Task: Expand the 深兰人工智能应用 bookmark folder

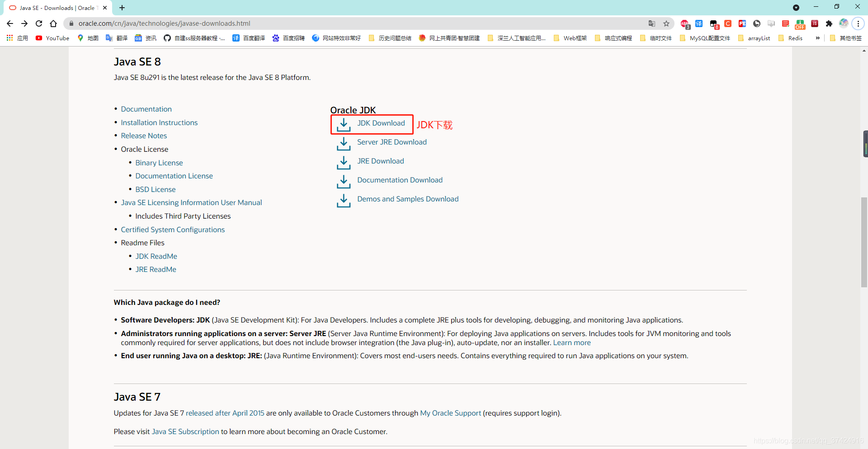Action: pyautogui.click(x=517, y=38)
